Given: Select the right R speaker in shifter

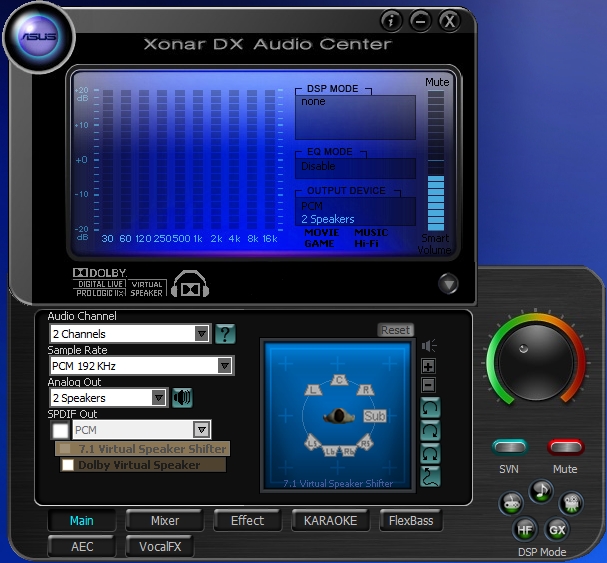Looking at the screenshot, I should 365,390.
